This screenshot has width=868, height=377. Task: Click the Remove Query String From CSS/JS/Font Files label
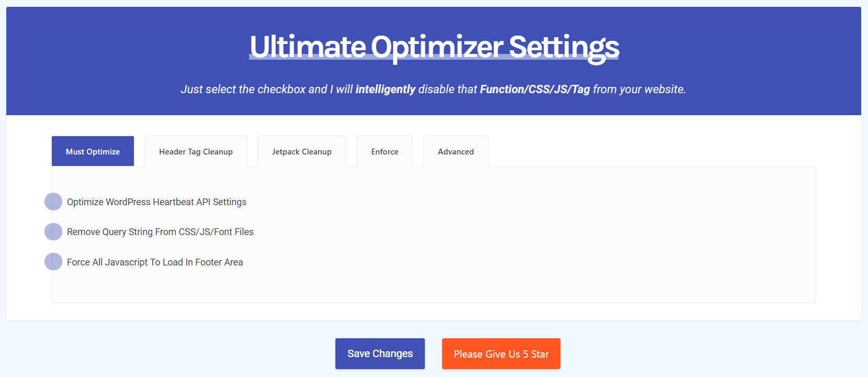[x=160, y=232]
